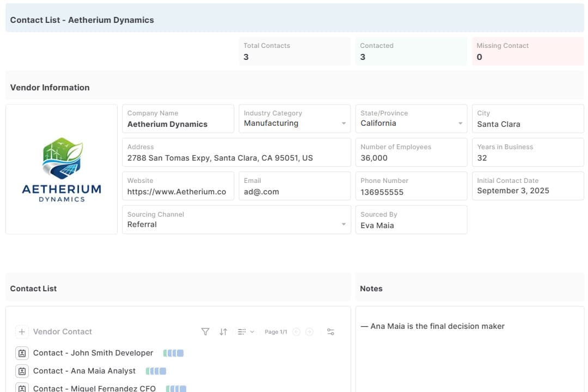Click Miguel Fernandez's contact card icon
This screenshot has width=588, height=392.
(22, 388)
